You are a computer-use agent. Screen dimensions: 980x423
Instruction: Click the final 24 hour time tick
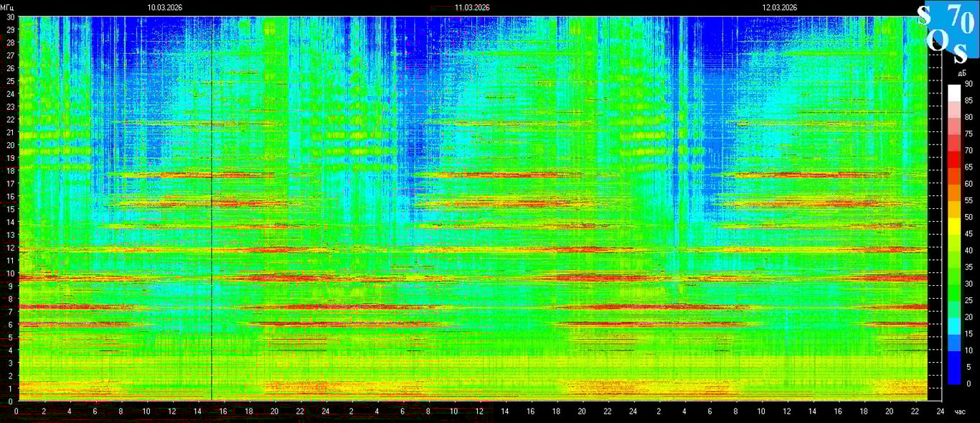click(940, 412)
